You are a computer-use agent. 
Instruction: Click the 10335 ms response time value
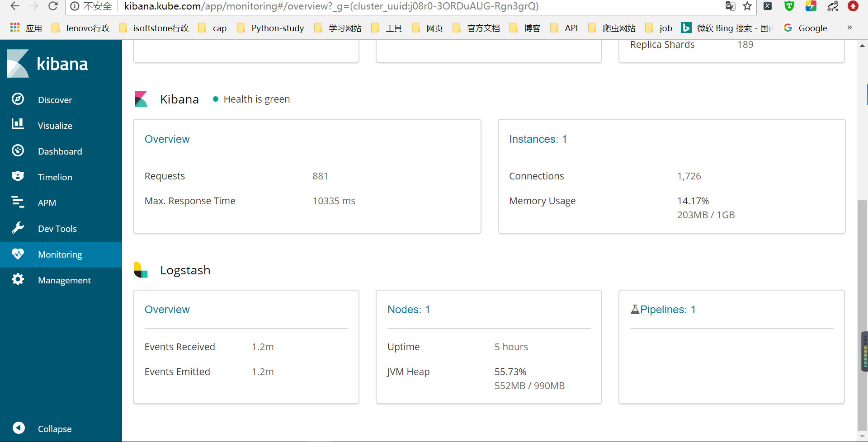click(x=334, y=201)
